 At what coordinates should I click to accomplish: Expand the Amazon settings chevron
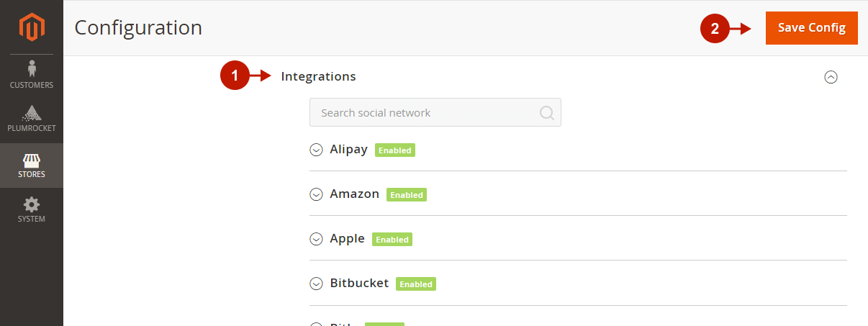point(316,194)
